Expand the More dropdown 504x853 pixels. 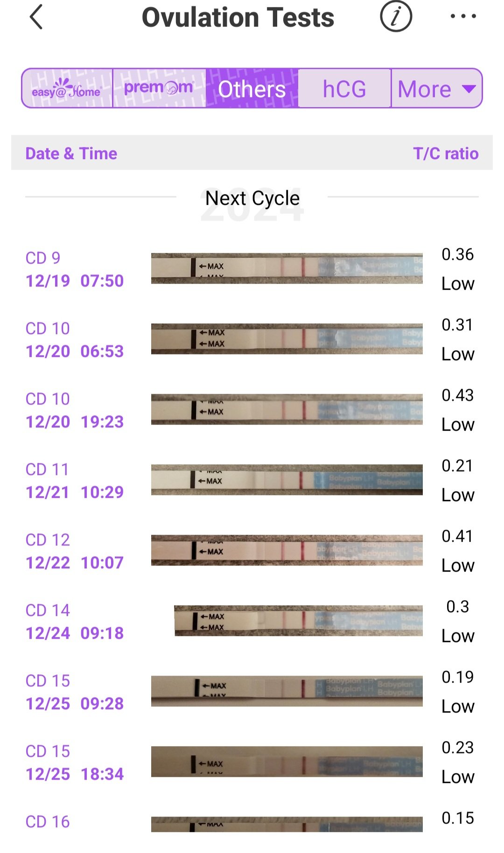click(x=436, y=89)
